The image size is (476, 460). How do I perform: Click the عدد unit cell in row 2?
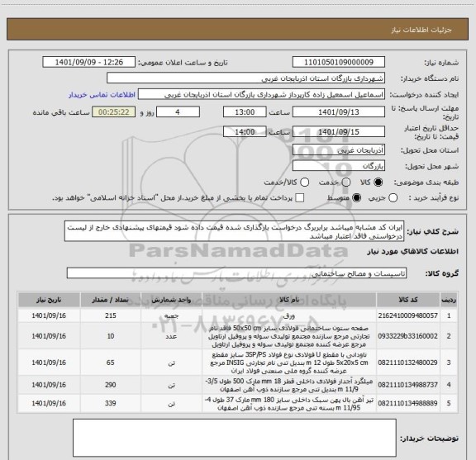[171, 336]
